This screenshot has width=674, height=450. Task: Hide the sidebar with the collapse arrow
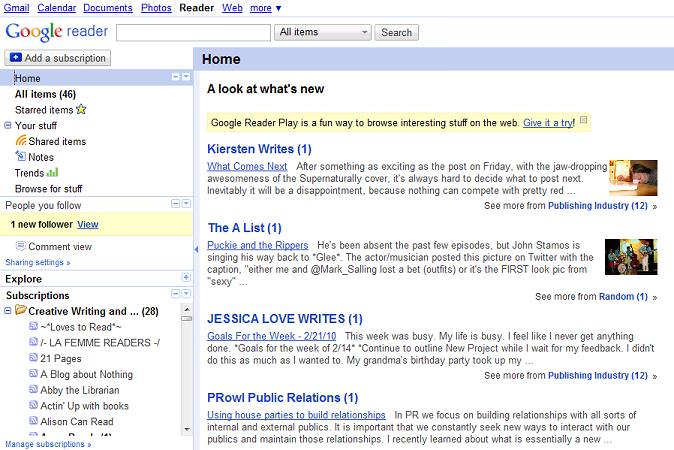[196, 249]
